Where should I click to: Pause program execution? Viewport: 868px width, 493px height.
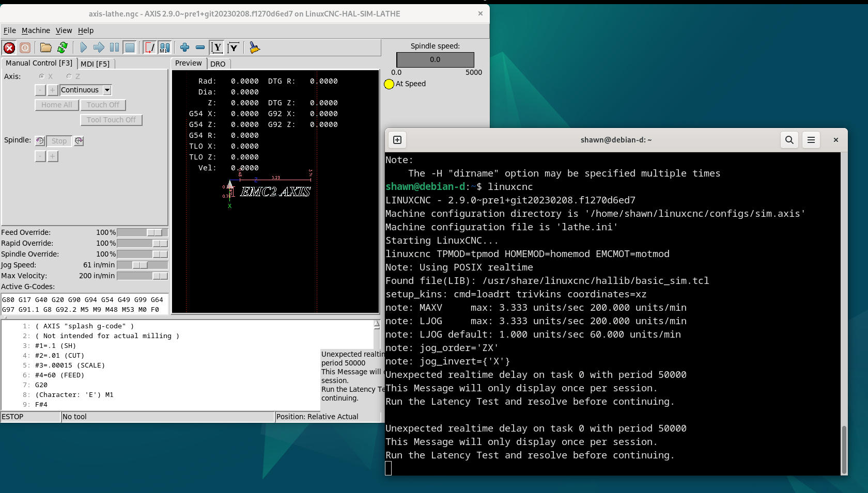(114, 48)
